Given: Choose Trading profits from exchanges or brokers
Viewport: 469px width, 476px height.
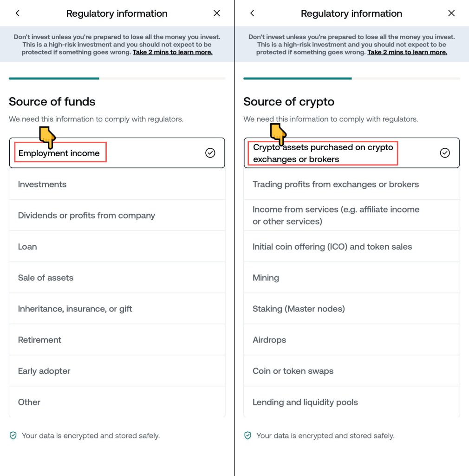Looking at the screenshot, I should [352, 185].
